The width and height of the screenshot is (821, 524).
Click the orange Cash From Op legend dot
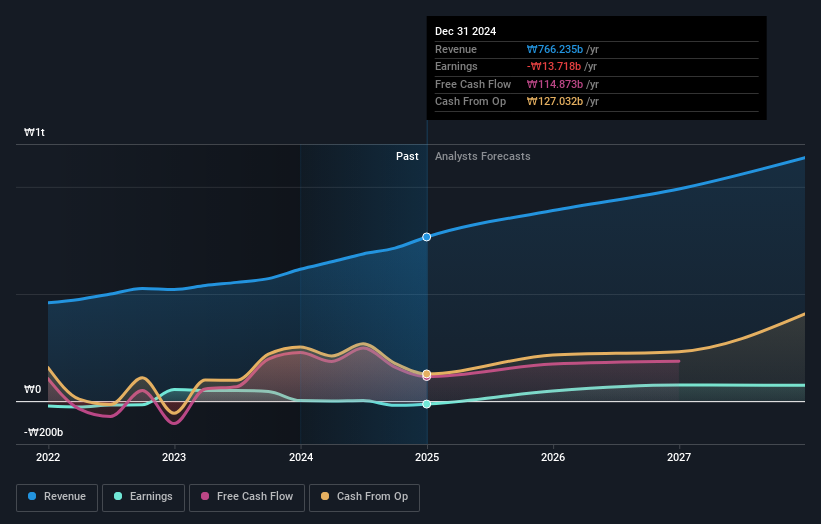click(325, 496)
